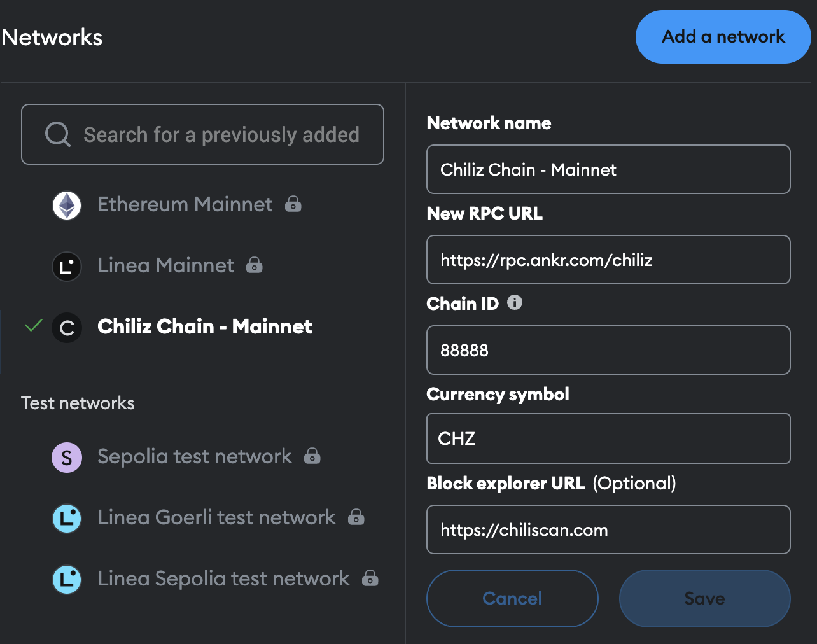Click the magnifier icon in search box
The width and height of the screenshot is (817, 644).
tap(58, 134)
